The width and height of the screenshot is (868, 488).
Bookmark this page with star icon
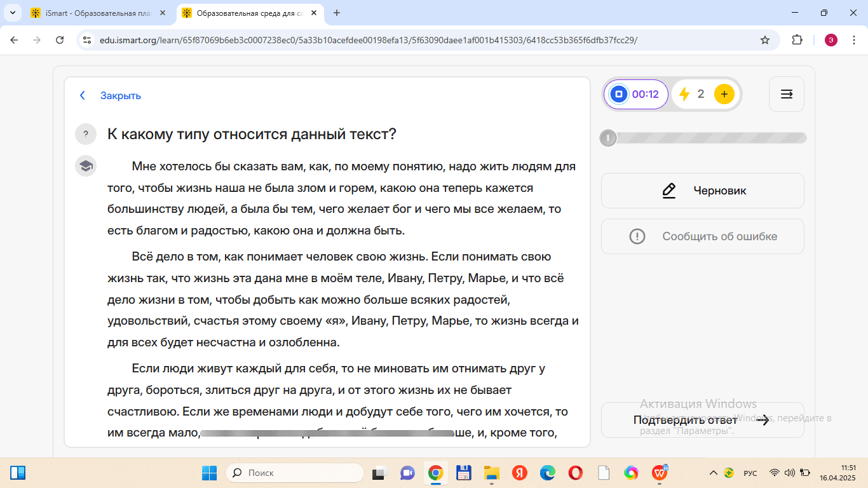coord(765,40)
